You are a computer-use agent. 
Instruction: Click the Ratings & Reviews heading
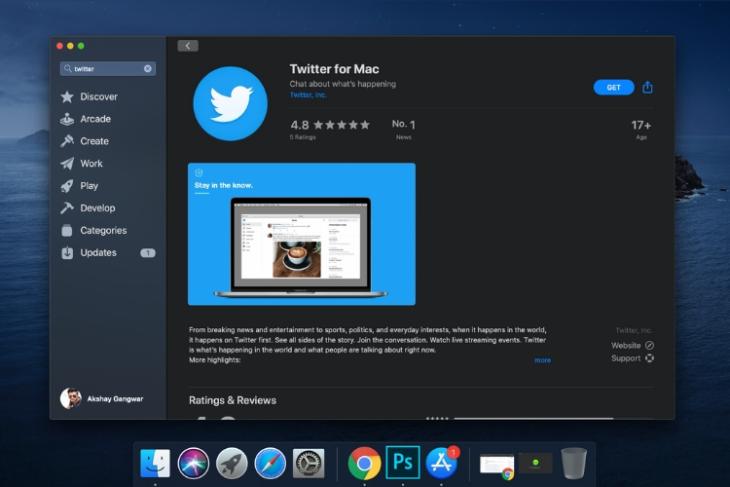(232, 400)
